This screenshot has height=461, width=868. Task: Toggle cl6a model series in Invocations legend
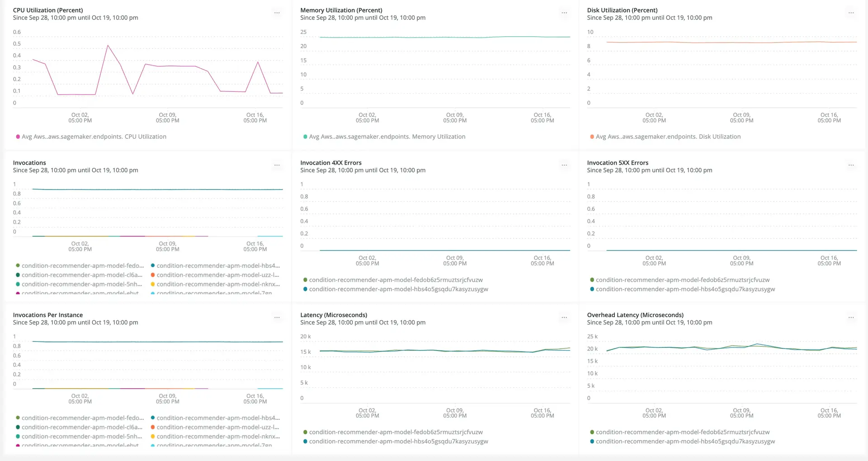pos(82,275)
